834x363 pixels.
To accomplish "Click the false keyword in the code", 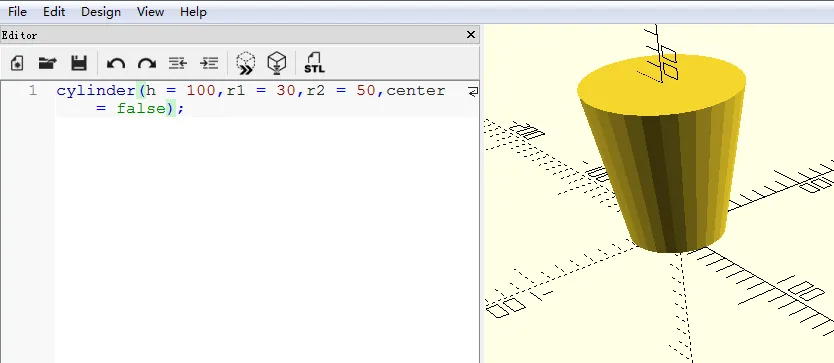I will point(141,109).
